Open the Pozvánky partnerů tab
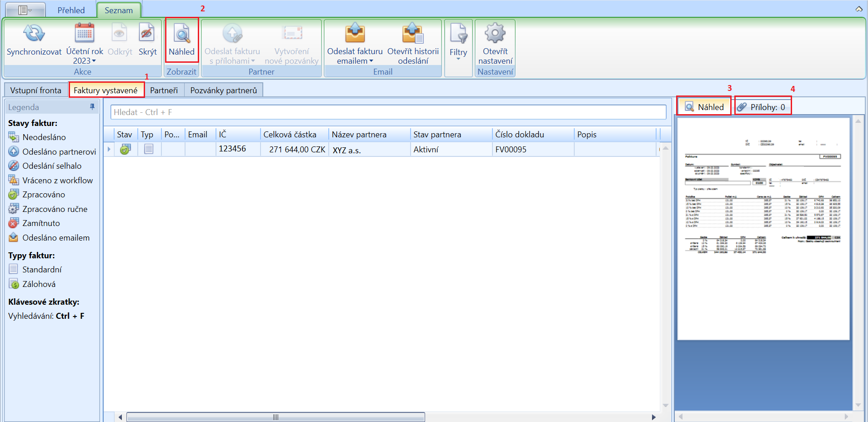868x422 pixels. click(223, 90)
